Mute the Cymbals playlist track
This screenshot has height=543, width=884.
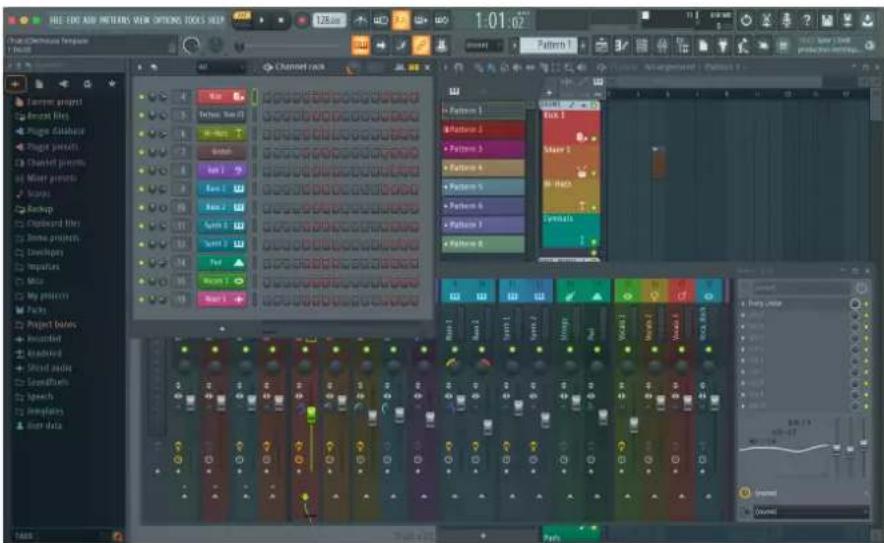pyautogui.click(x=594, y=242)
